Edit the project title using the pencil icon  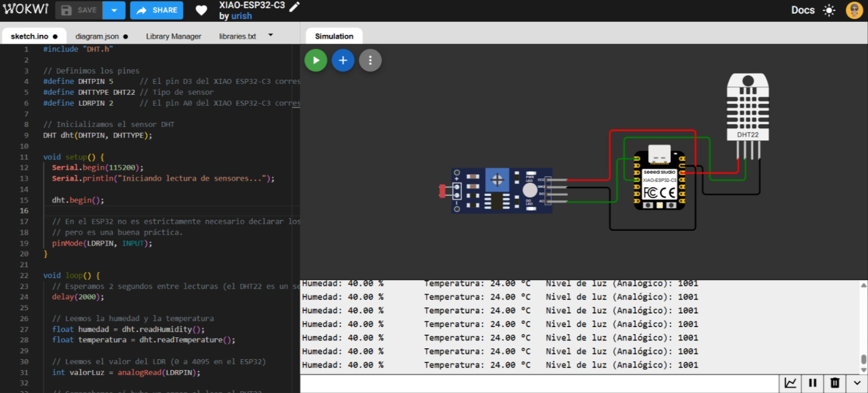coord(295,6)
